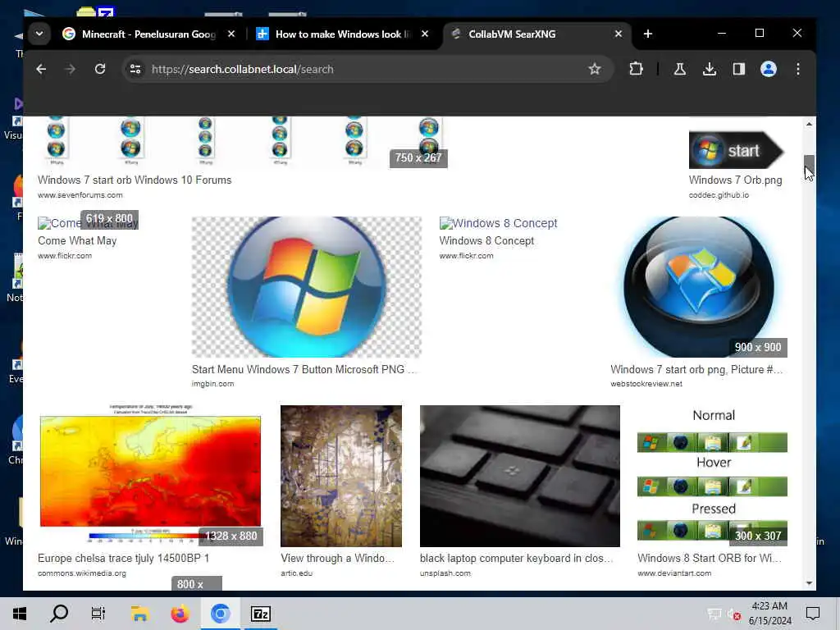Screen dimensions: 840x630
Task: Close the Minecraft tab
Action: (231, 34)
